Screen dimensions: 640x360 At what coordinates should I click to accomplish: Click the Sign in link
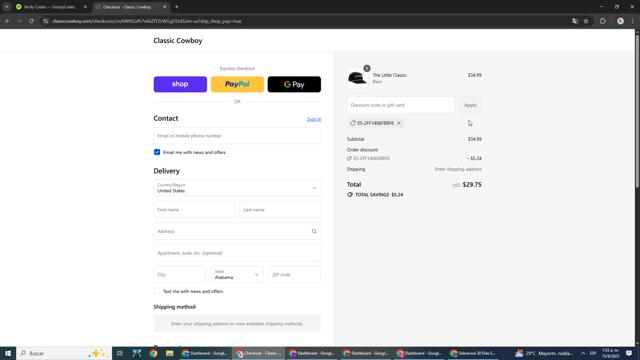[x=314, y=119]
